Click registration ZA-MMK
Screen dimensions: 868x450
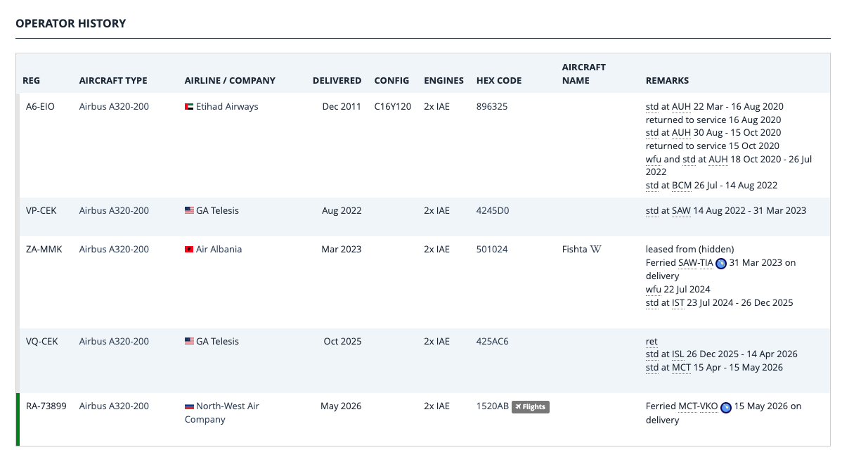click(x=44, y=249)
